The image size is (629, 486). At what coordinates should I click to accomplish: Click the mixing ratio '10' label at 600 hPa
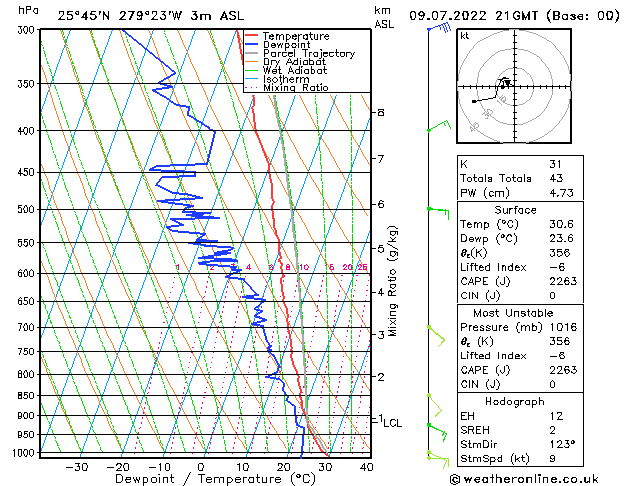pos(304,267)
